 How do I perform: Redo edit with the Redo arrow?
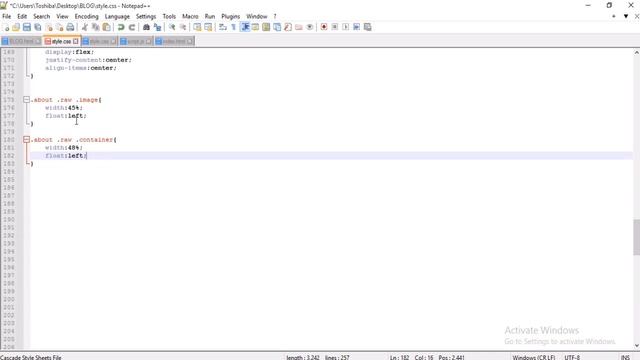tap(131, 27)
